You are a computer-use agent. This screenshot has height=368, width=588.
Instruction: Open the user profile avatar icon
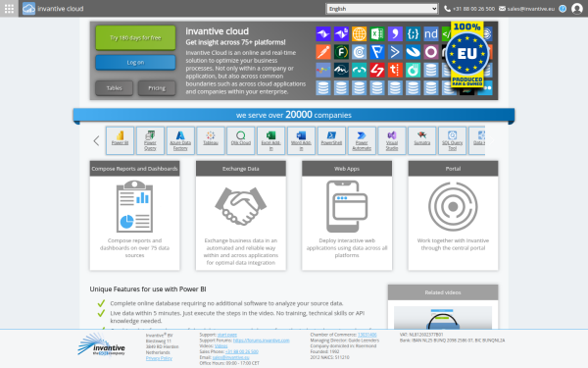[577, 9]
